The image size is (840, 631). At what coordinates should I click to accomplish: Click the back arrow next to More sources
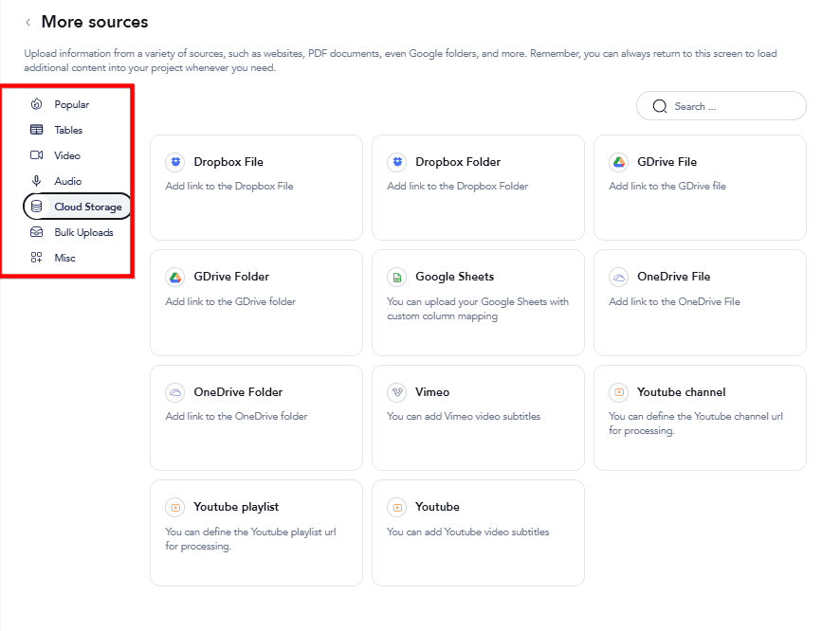click(x=27, y=21)
